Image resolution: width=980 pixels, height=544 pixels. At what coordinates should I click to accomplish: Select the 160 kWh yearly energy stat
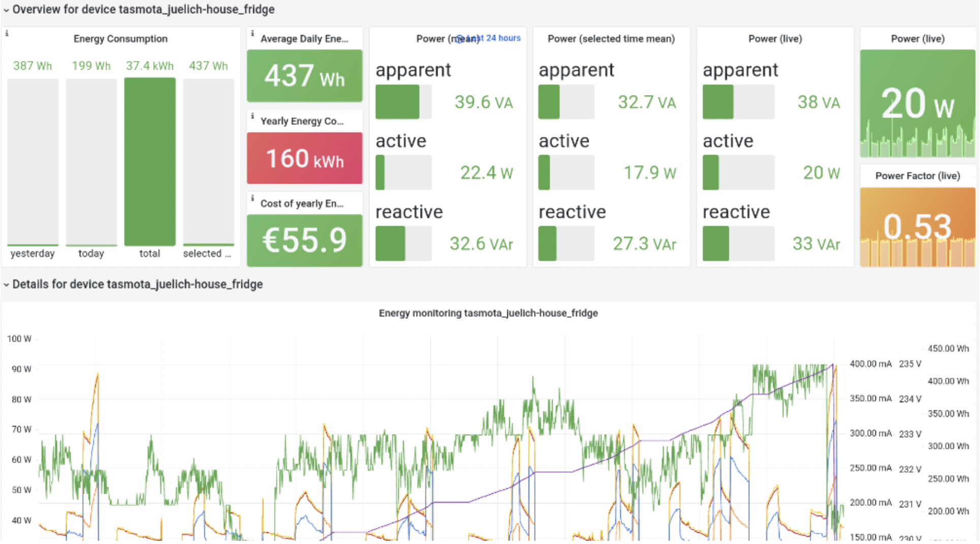point(304,158)
